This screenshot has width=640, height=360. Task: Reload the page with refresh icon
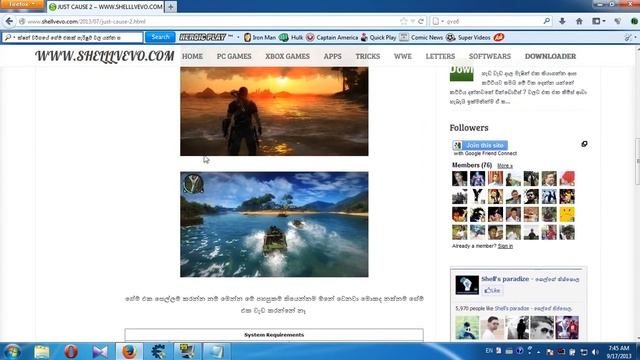pyautogui.click(x=421, y=21)
